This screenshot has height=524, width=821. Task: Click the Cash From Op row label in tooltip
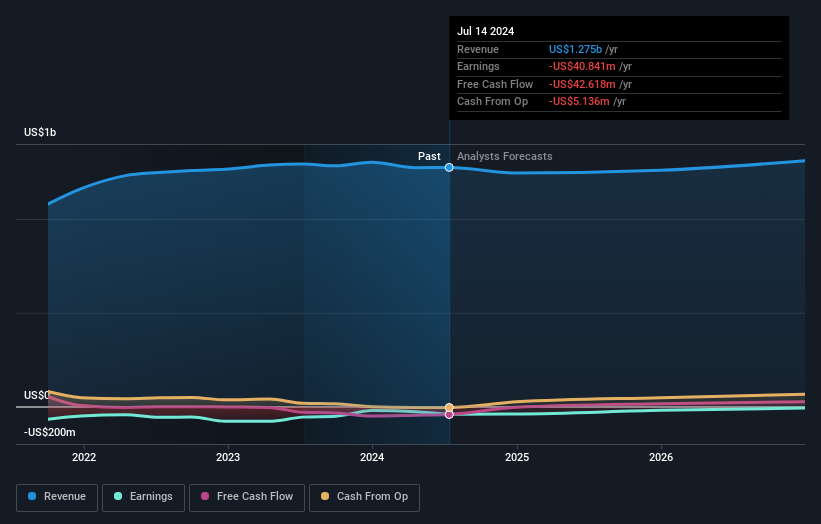point(492,102)
